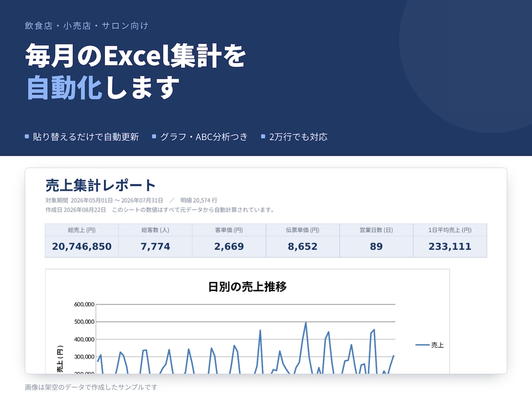Click the value 7,774
Viewport: 532px width, 399px height.
tap(155, 246)
